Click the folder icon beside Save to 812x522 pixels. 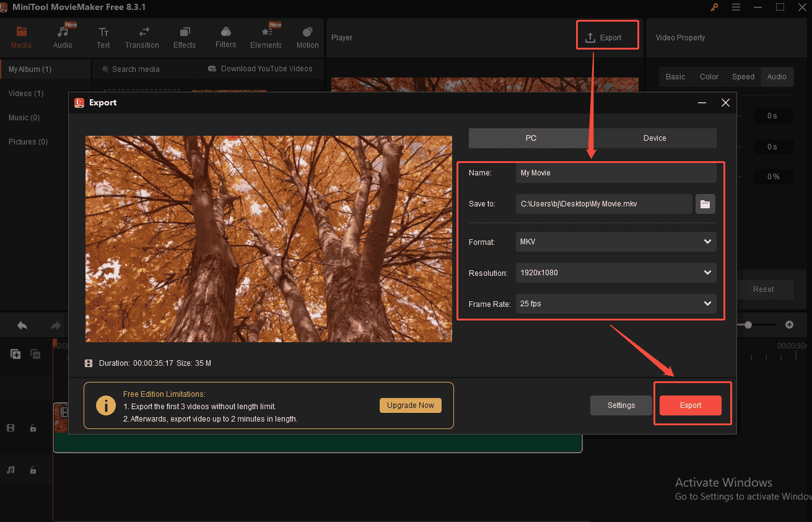pyautogui.click(x=705, y=204)
